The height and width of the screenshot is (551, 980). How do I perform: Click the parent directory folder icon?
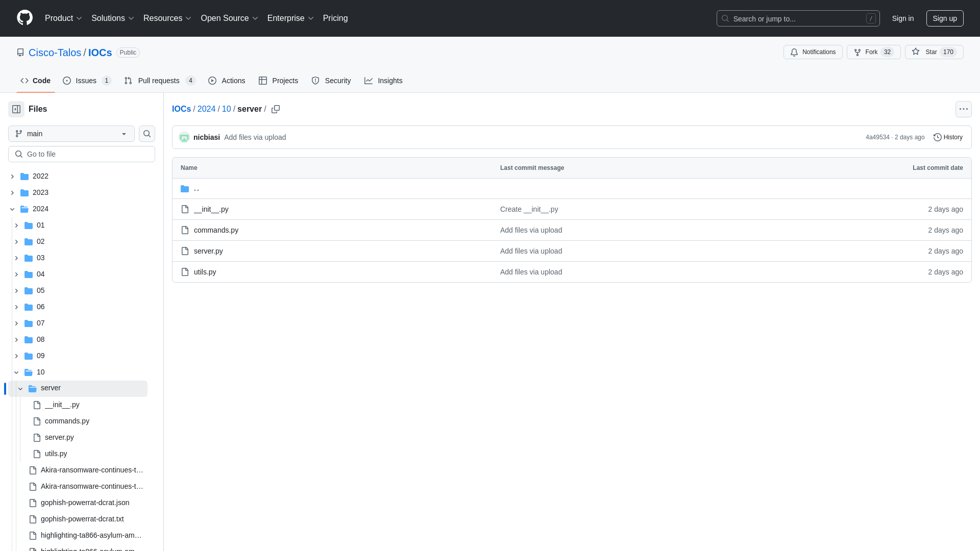click(185, 189)
